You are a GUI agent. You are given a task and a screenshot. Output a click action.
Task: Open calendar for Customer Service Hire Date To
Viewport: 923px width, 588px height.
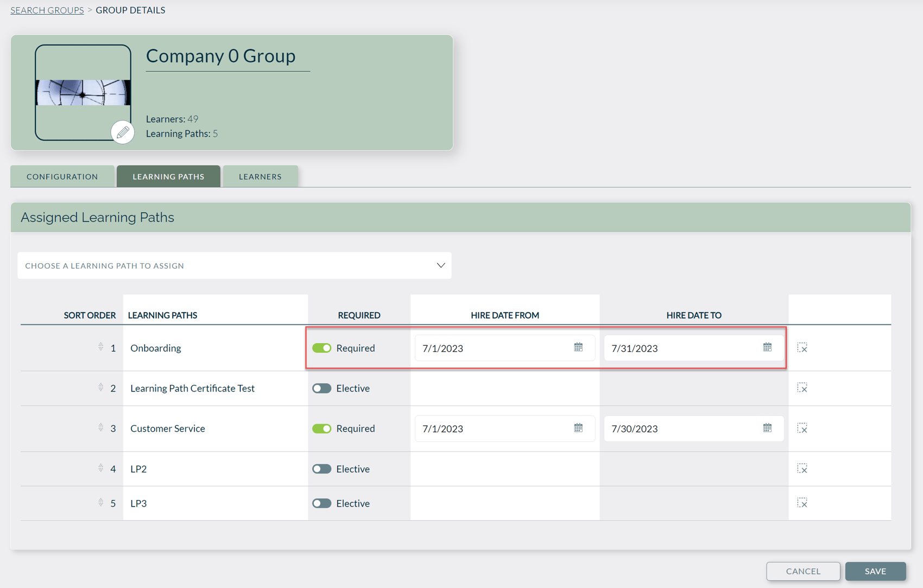point(767,428)
